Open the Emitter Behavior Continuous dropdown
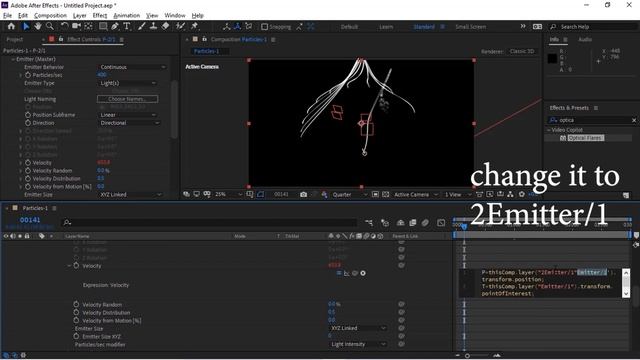Screen dimensions: 640x360 pyautogui.click(x=133, y=67)
